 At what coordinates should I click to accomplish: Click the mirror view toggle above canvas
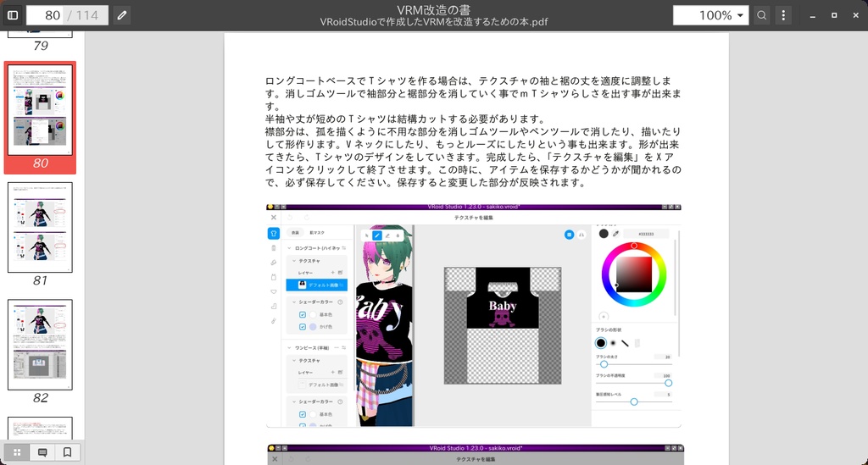(x=581, y=235)
